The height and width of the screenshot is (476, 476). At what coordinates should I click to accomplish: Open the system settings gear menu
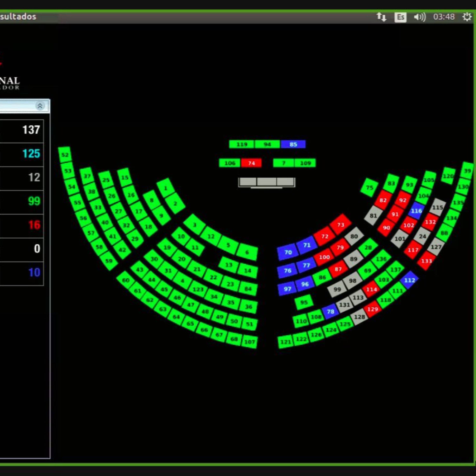[x=467, y=17]
